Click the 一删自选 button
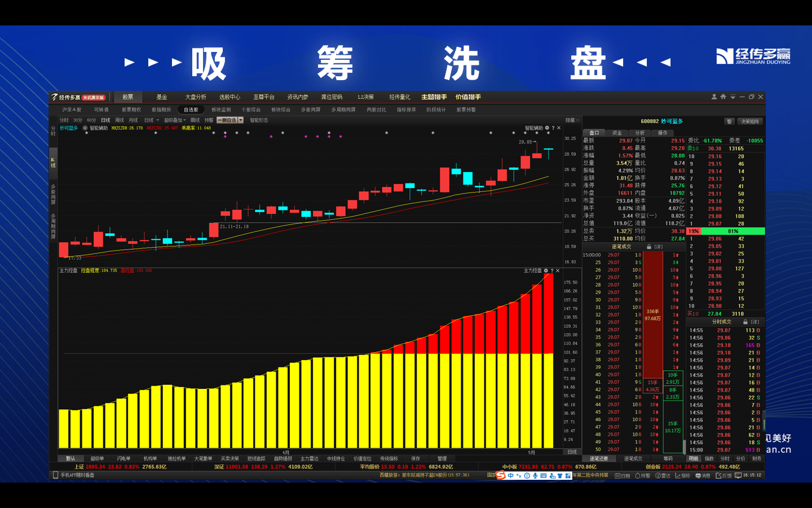 coord(227,120)
